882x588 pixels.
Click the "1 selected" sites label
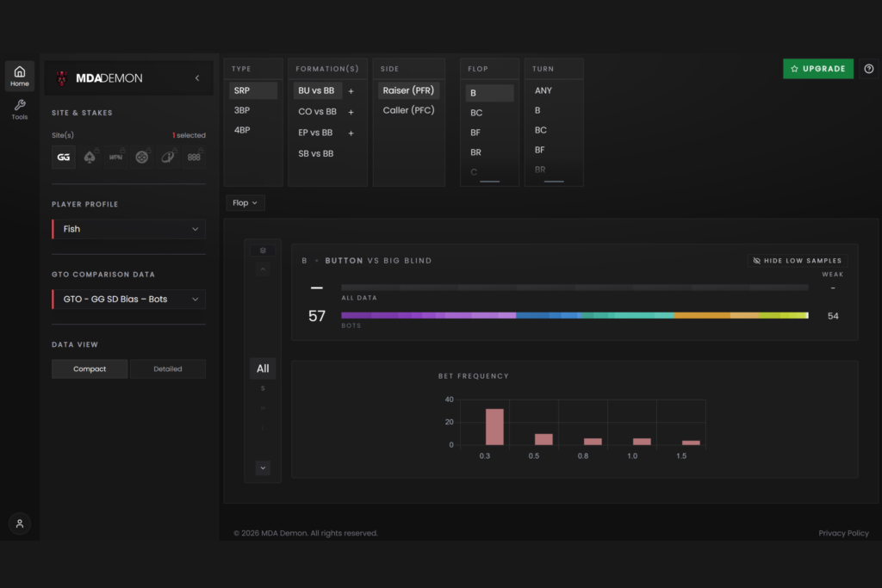189,135
